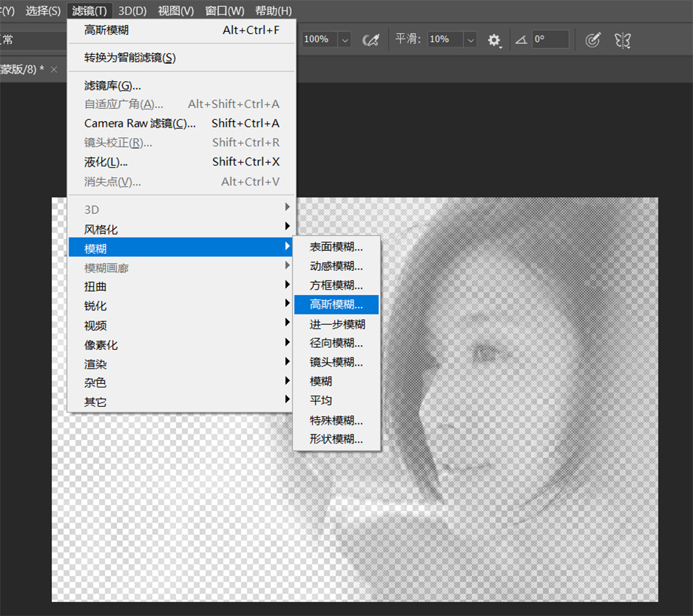693x616 pixels.
Task: Select the brush smoothing options gear icon
Action: pos(494,39)
